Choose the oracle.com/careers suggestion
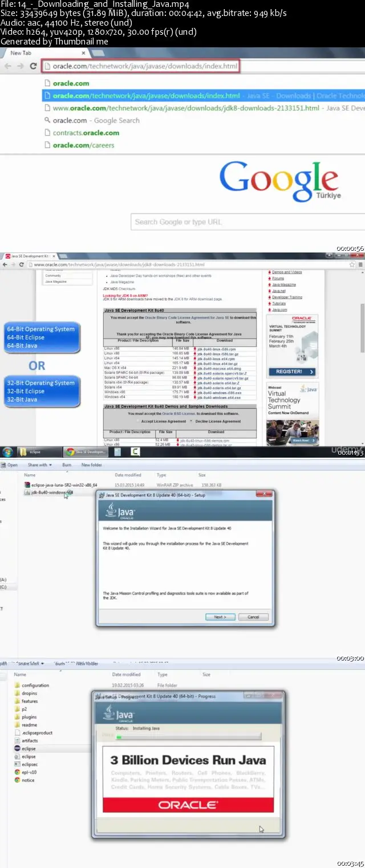Image resolution: width=365 pixels, height=868 pixels. [x=79, y=145]
